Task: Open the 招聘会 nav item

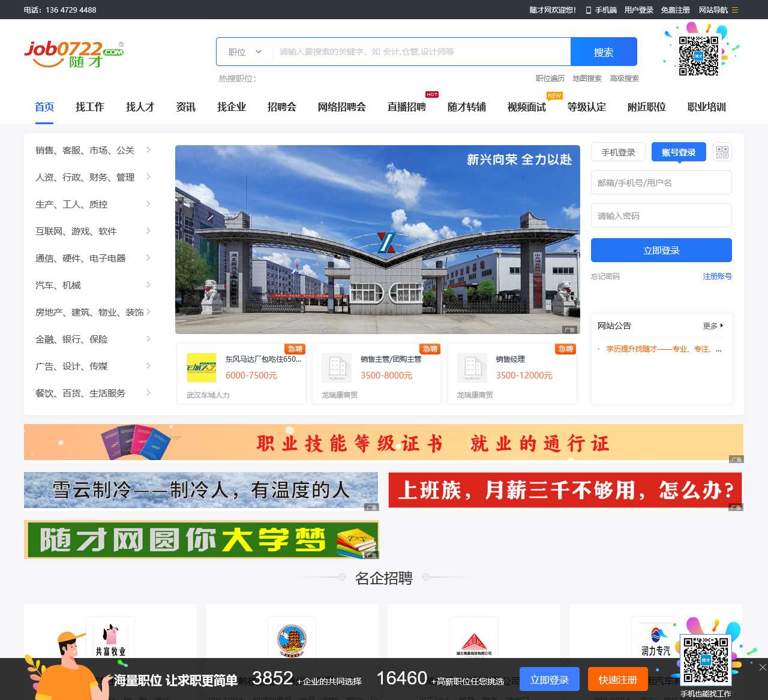Action: (x=282, y=107)
